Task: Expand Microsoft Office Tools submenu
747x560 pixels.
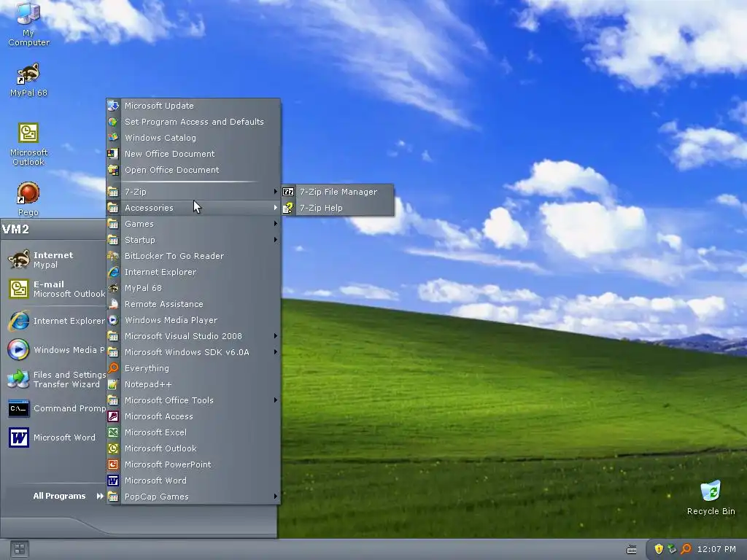Action: click(193, 400)
